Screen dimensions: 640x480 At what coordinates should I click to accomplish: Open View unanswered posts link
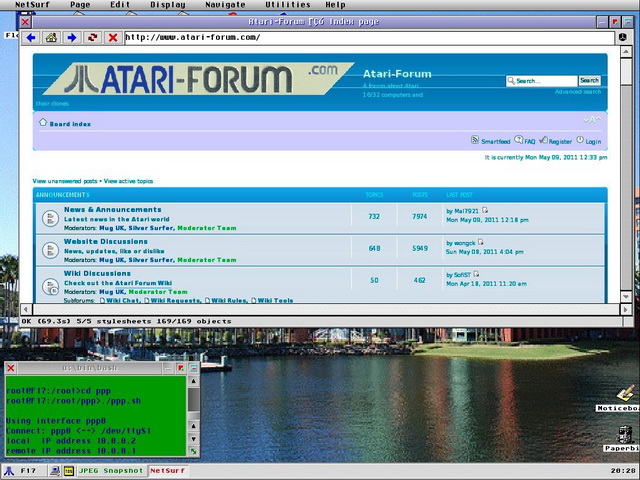pyautogui.click(x=65, y=181)
